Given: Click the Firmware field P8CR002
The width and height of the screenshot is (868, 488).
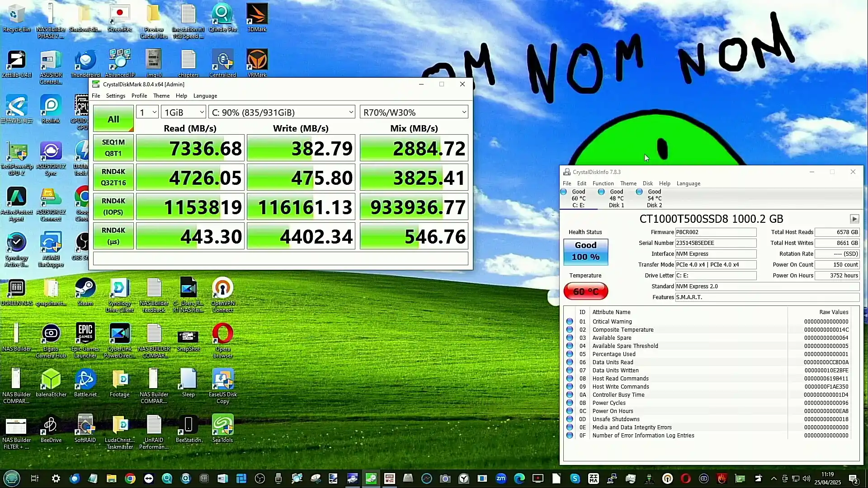Looking at the screenshot, I should pos(716,232).
